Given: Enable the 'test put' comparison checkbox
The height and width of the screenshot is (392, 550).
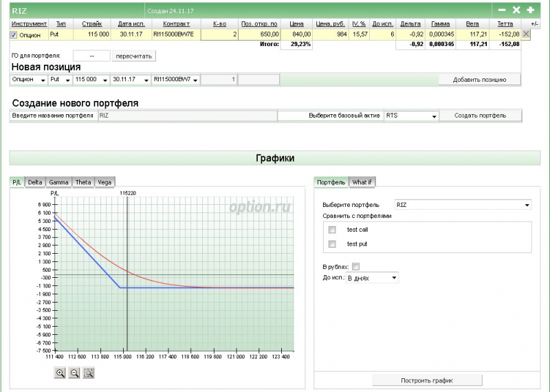Looking at the screenshot, I should click(333, 244).
